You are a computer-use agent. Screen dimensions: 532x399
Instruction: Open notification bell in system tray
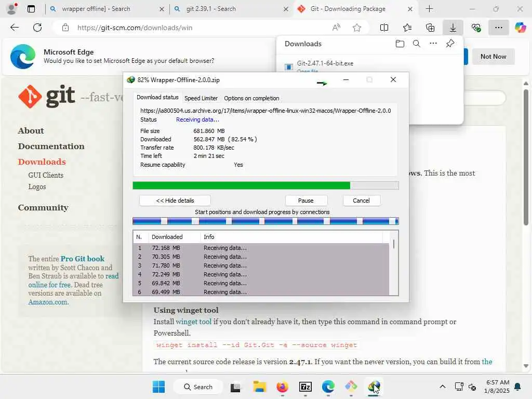coord(518,387)
